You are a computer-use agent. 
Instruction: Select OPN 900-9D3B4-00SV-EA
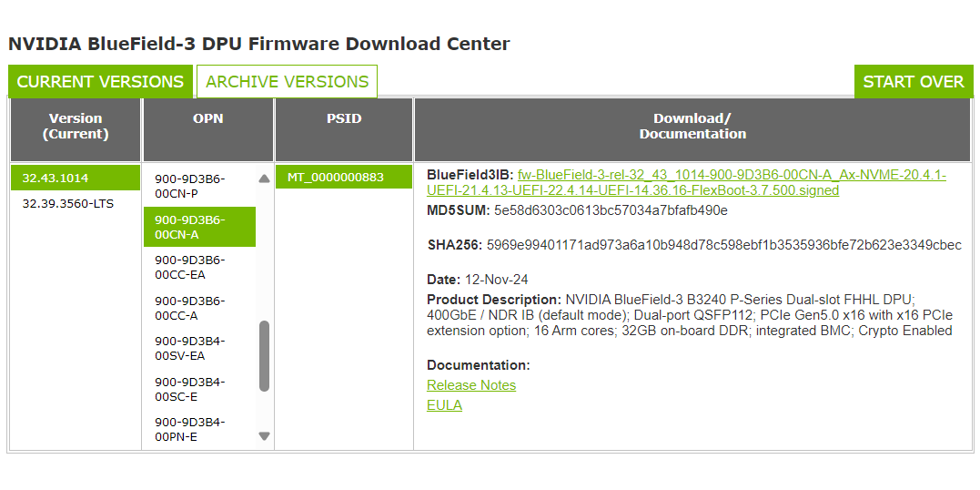click(200, 349)
